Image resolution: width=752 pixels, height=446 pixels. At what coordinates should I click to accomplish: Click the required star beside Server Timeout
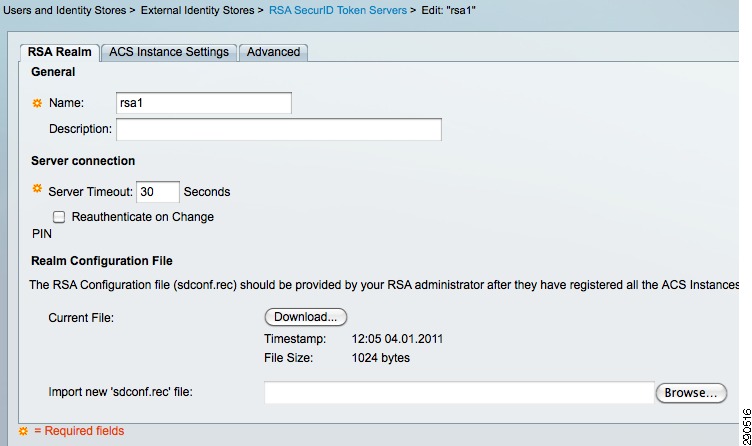tap(37, 188)
